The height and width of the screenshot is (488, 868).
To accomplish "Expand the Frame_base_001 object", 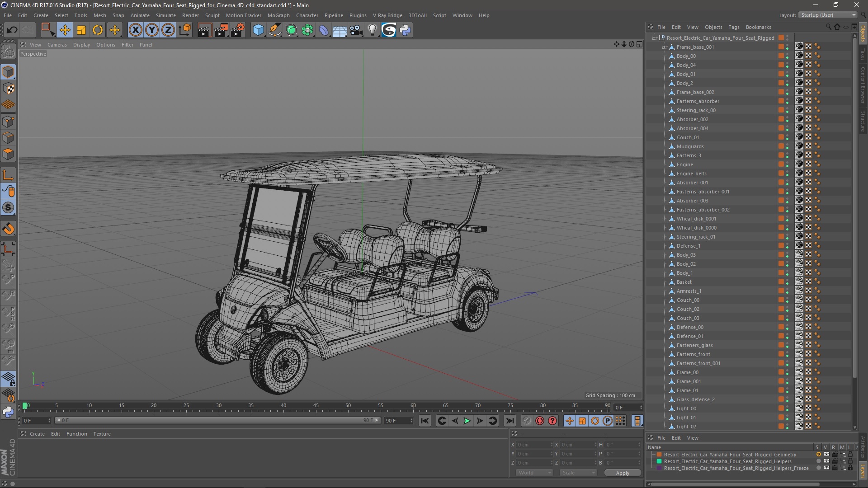I will 665,47.
